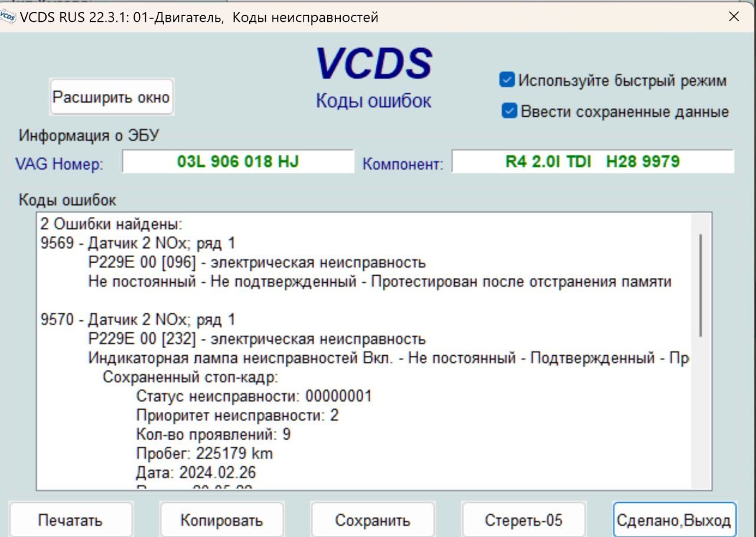Print the fault codes with Печатать

[70, 520]
